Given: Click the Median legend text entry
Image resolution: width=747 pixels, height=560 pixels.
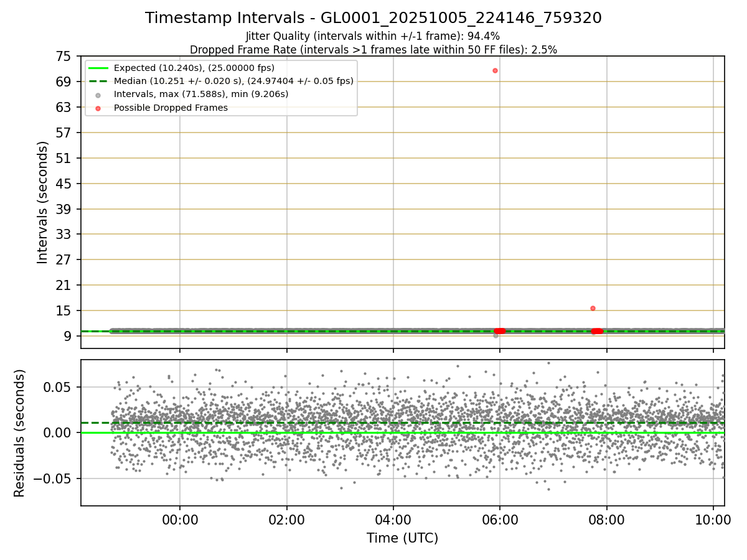Looking at the screenshot, I should pyautogui.click(x=233, y=81).
